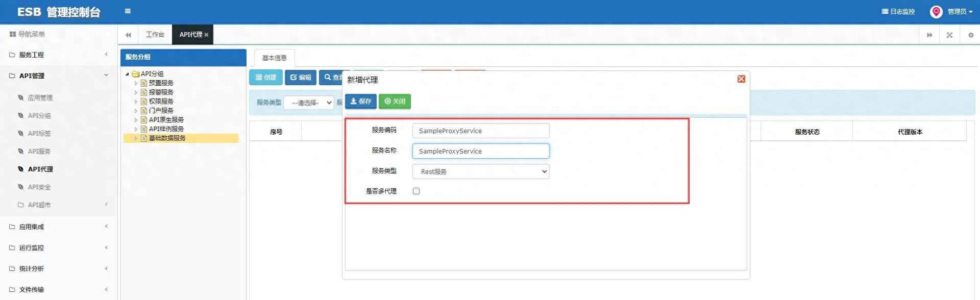The height and width of the screenshot is (300, 980).
Task: Click the 编辑 button
Action: point(301,78)
